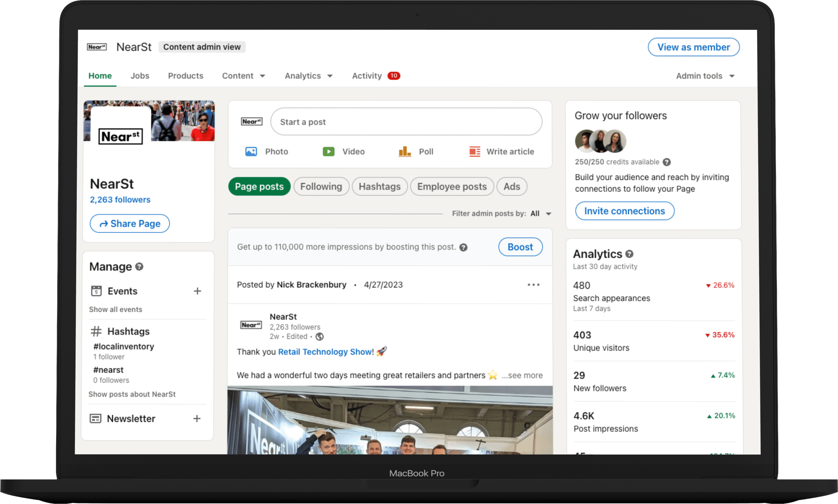Select the Page posts filter pill

point(259,186)
